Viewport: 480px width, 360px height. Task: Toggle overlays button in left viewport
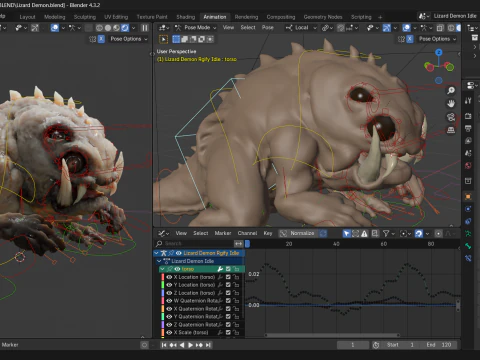click(55, 28)
